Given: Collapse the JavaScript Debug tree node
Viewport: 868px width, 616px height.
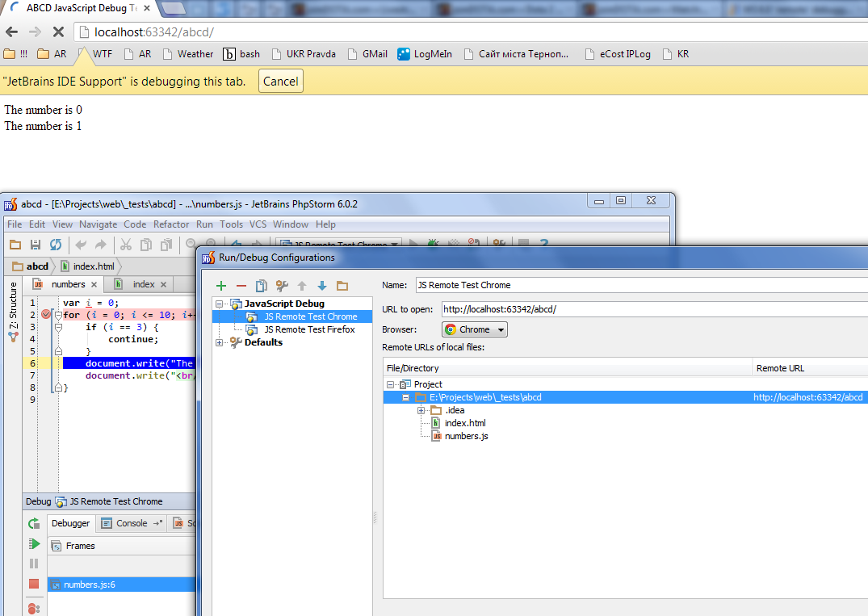Looking at the screenshot, I should 219,304.
